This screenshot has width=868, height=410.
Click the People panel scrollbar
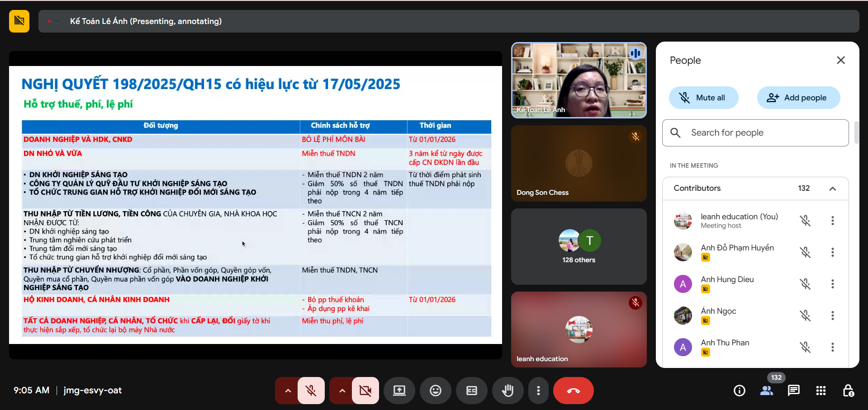856,132
